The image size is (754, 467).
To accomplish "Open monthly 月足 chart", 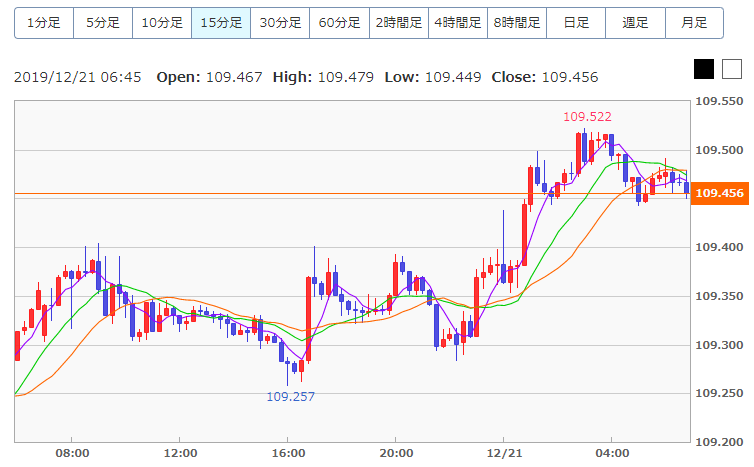I will (694, 22).
